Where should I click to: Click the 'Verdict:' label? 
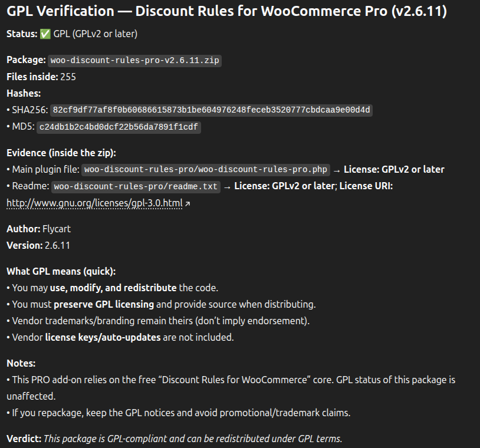click(x=24, y=439)
